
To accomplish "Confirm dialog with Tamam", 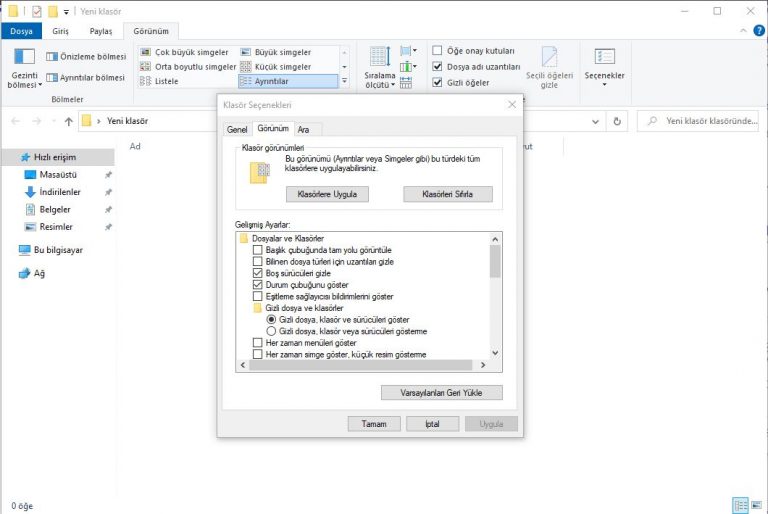I will click(374, 424).
